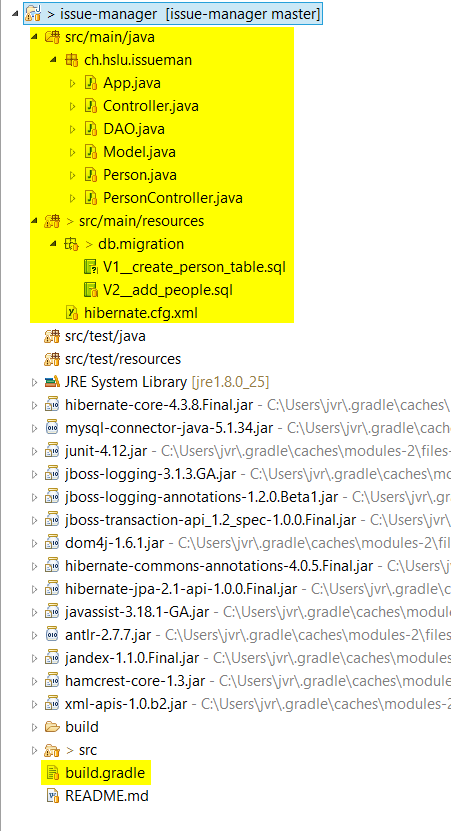Click the ch.hslu.issueman package icon
This screenshot has height=831, width=451.
coord(71,60)
